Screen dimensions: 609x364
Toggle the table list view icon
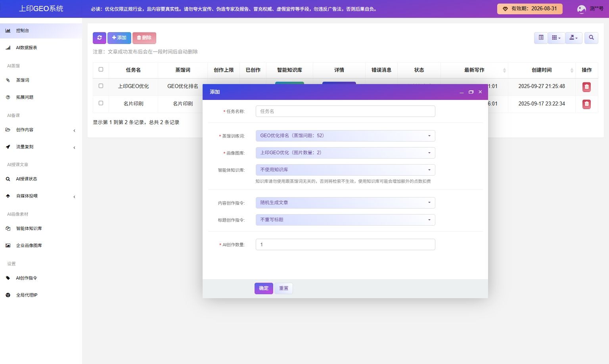click(x=541, y=38)
